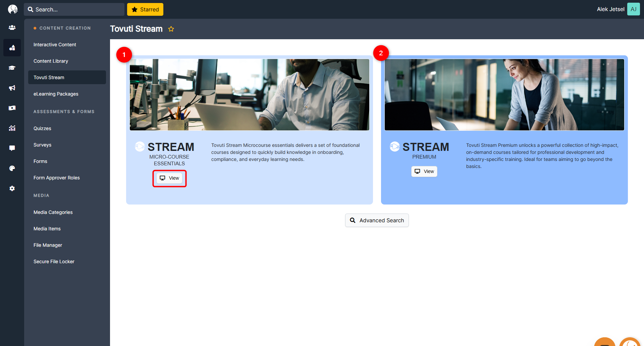
Task: Click the Tovuti elephant logo
Action: coord(13,9)
